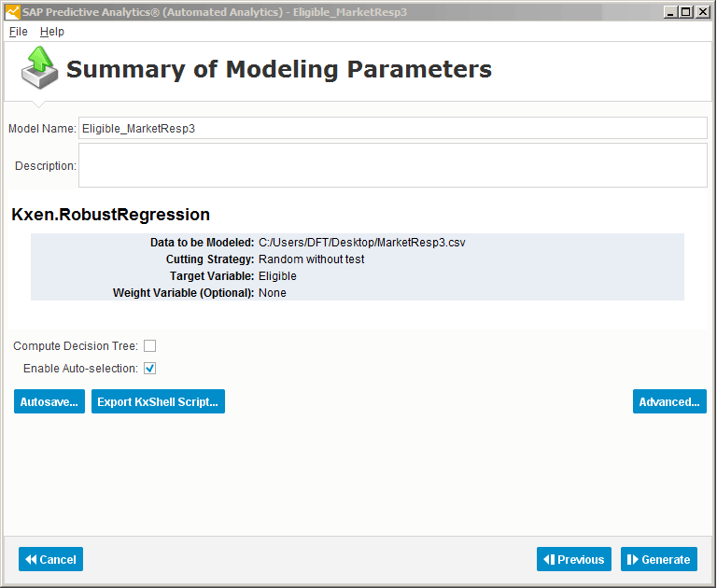Minimize the application window
This screenshot has width=717, height=588.
[670, 12]
